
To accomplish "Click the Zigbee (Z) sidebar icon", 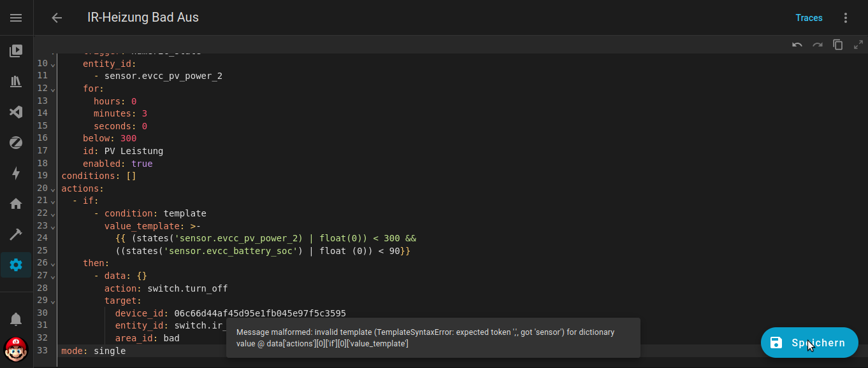I will (16, 143).
